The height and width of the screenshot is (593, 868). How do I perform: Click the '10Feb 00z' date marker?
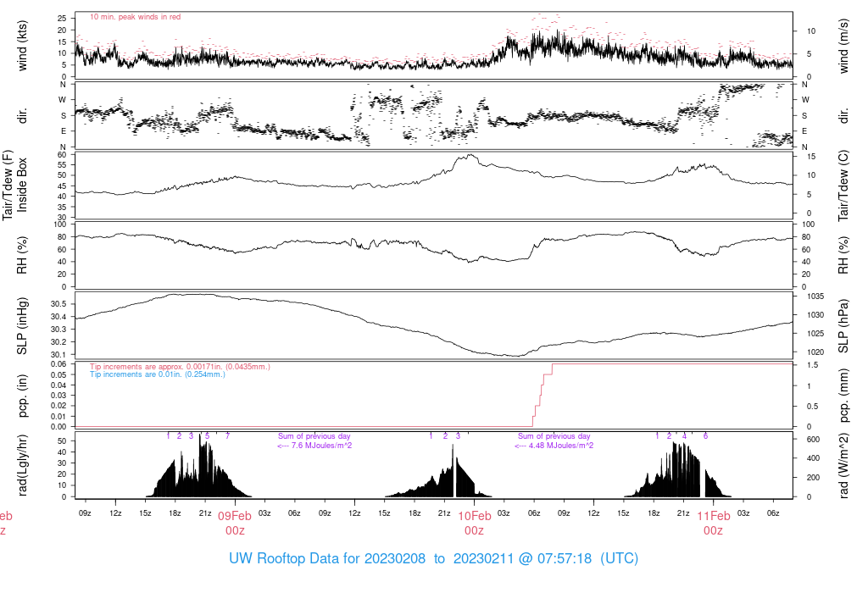[x=475, y=524]
